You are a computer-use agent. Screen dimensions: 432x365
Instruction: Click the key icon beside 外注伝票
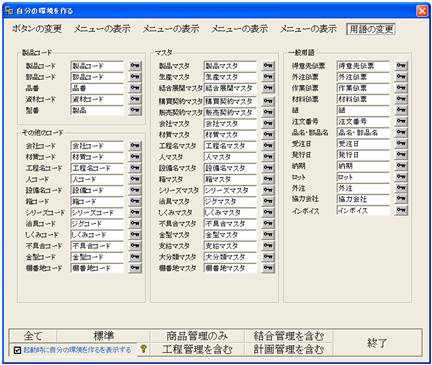tap(401, 77)
